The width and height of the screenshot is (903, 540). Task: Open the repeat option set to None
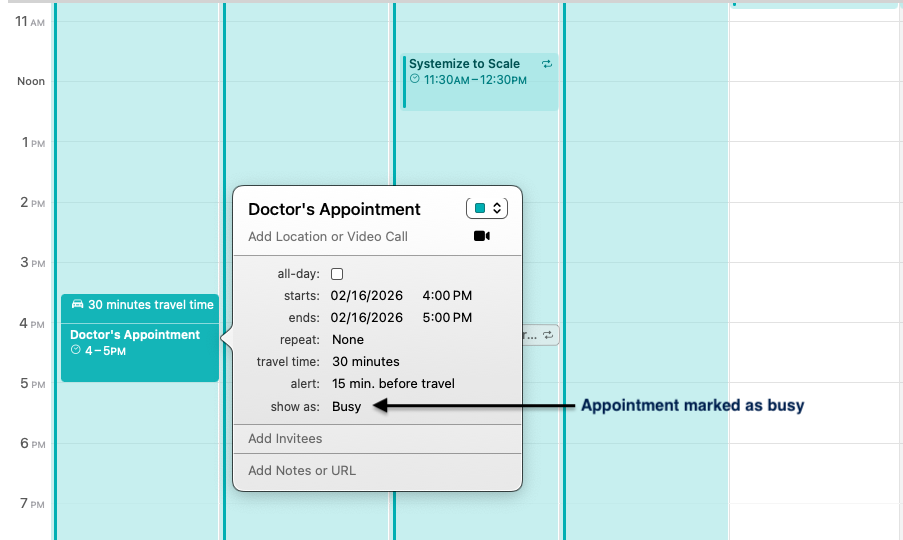[x=348, y=340]
